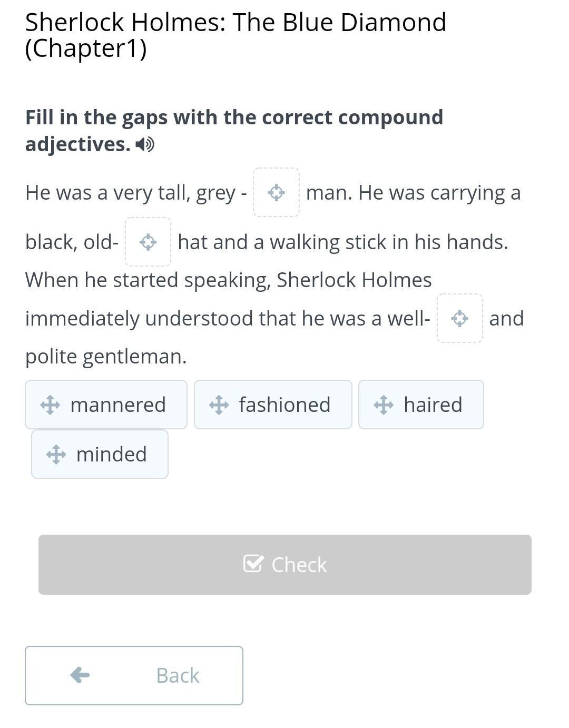Click the move icon on "fashioned"
This screenshot has height=728, width=569.
(219, 405)
